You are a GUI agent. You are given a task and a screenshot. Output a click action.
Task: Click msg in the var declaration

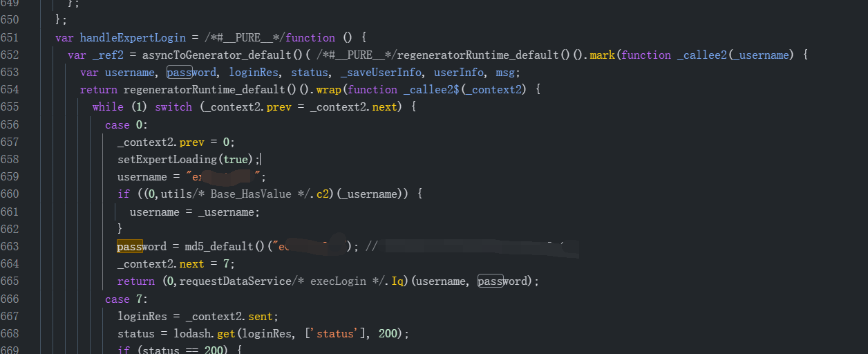pyautogui.click(x=507, y=72)
